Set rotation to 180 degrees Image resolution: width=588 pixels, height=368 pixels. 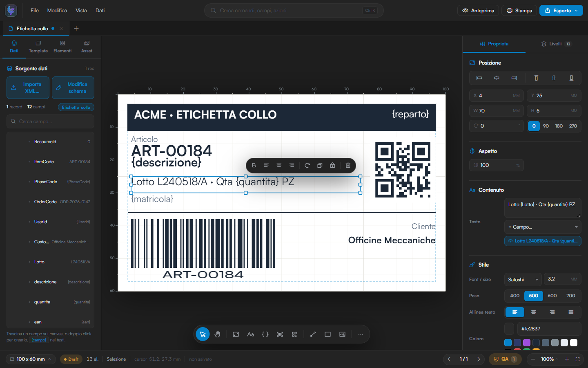click(559, 126)
